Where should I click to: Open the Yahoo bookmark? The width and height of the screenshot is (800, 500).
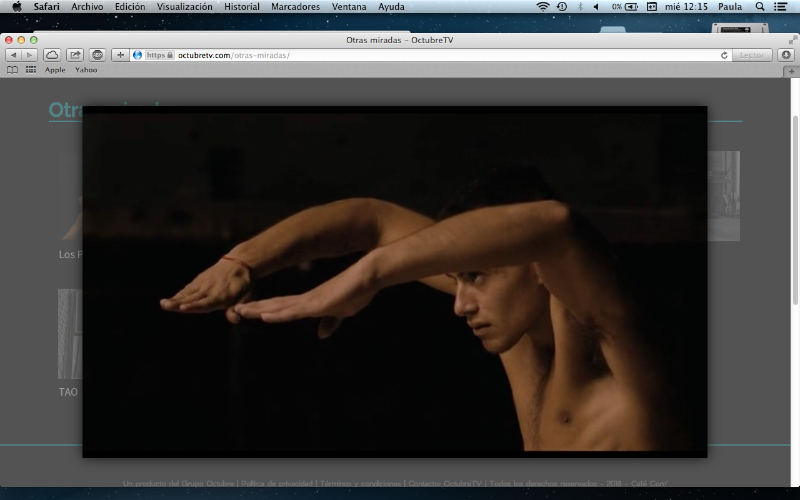(86, 70)
